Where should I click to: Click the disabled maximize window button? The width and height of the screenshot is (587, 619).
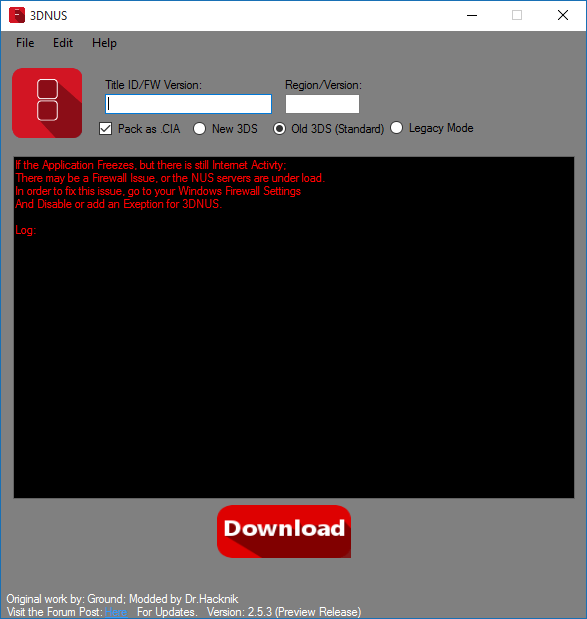[x=517, y=15]
